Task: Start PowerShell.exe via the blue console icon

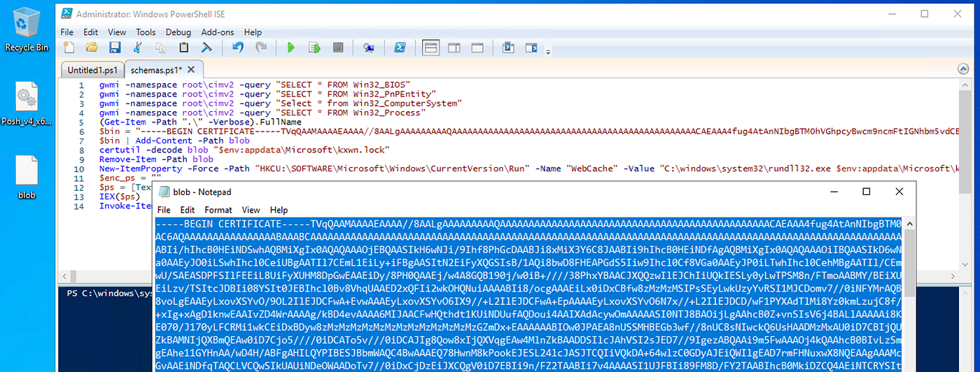Action: 400,48
